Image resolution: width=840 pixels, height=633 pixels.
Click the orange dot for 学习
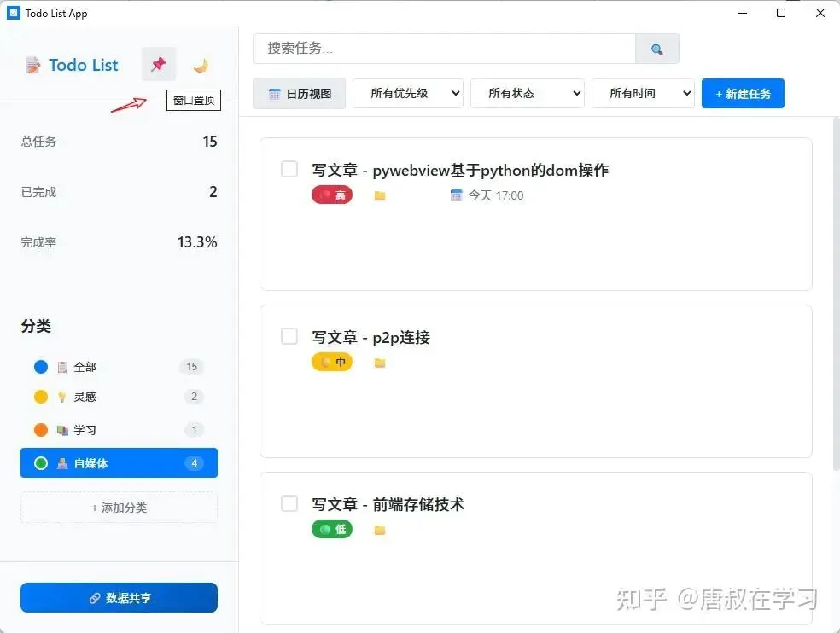point(41,430)
